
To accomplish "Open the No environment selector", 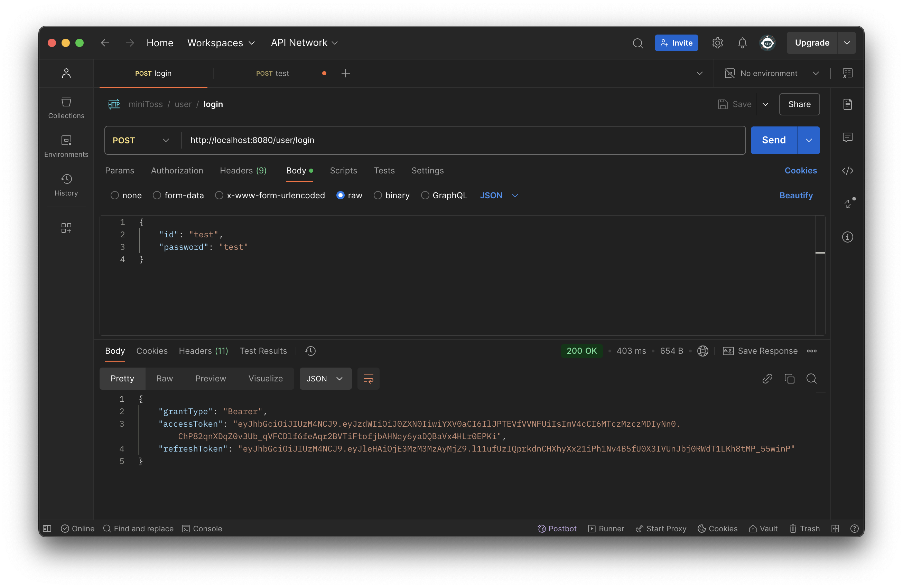I will point(771,73).
